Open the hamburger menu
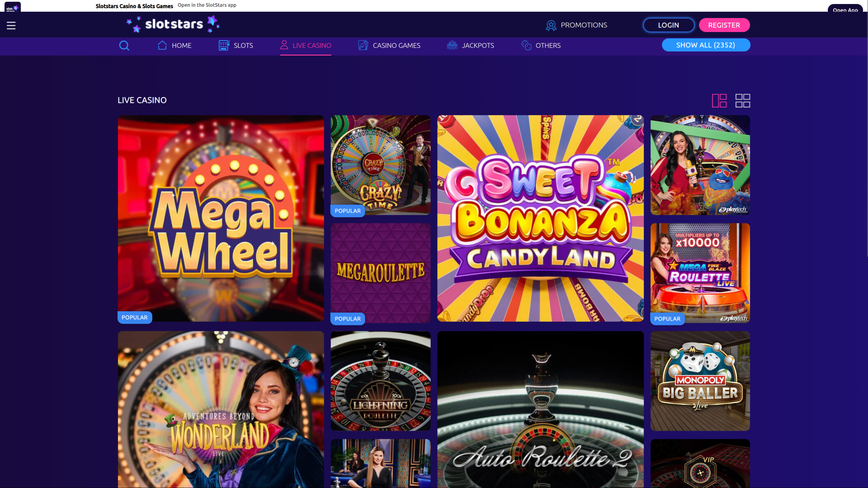Screen dimensions: 868x488 11,25
